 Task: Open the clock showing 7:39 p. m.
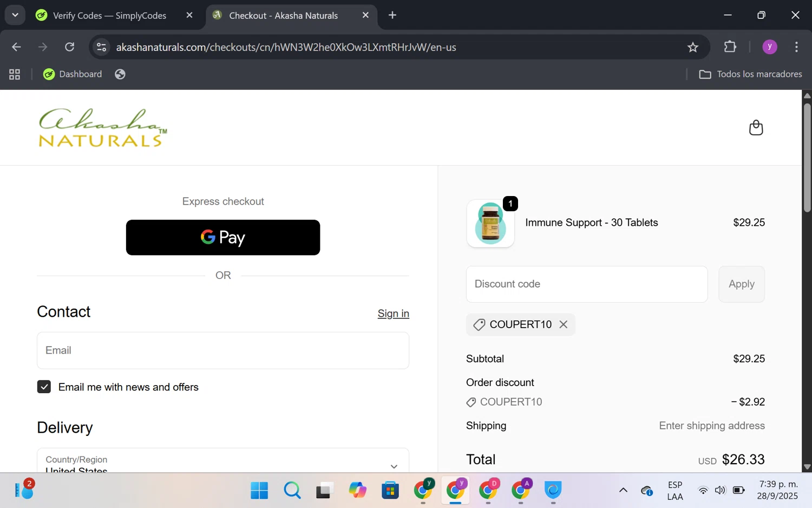778,490
